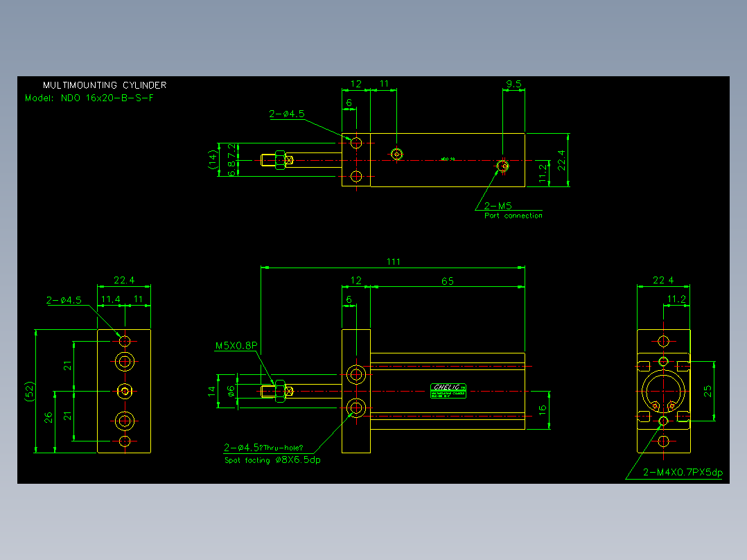747x560 pixels.
Task: Click the (52) height dimension
Action: (x=30, y=392)
